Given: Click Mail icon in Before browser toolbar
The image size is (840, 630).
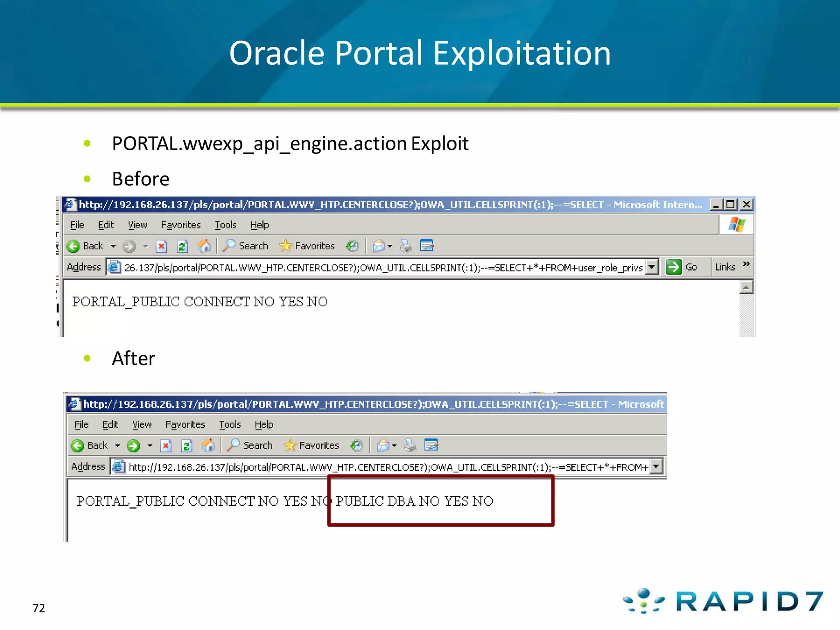Looking at the screenshot, I should [379, 246].
